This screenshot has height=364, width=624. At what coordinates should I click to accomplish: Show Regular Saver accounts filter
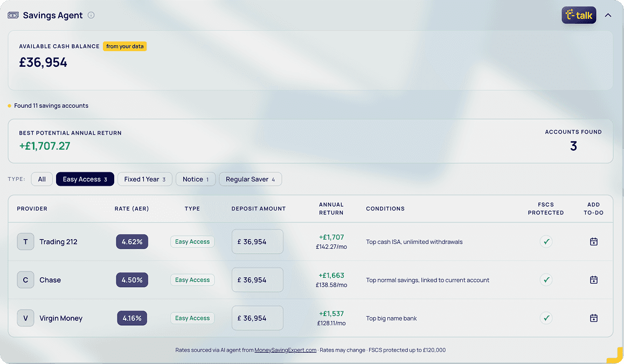coord(251,179)
